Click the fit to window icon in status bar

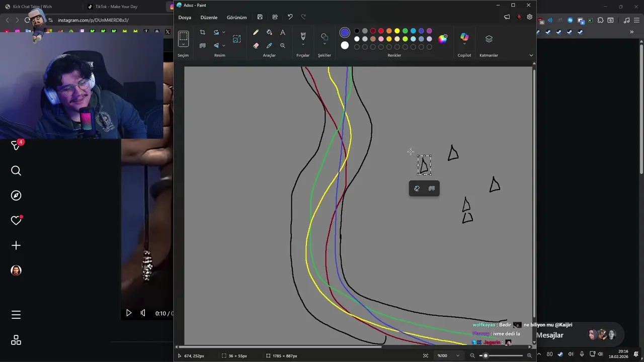426,355
